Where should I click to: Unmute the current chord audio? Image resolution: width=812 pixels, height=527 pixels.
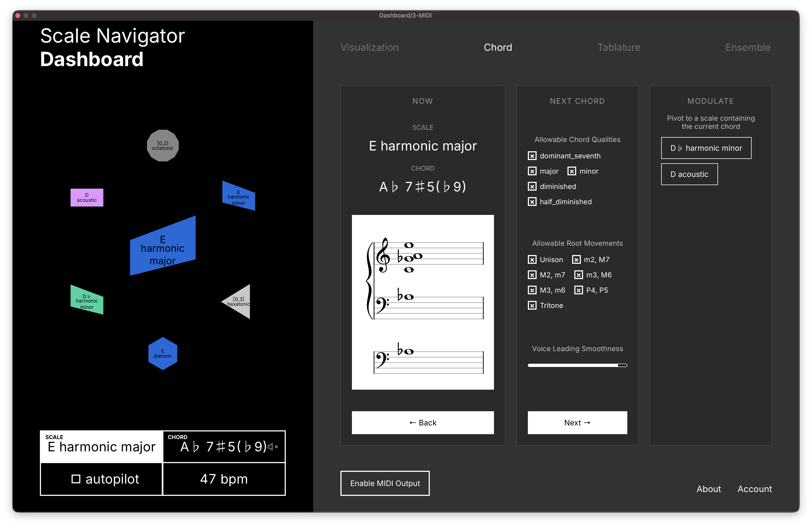(x=273, y=447)
